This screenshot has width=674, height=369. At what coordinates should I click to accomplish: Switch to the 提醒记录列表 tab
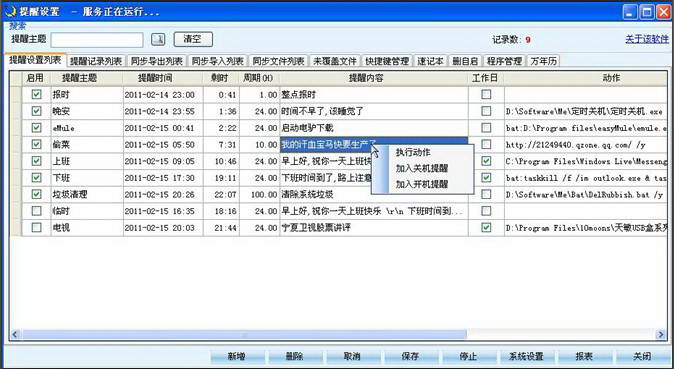coord(96,61)
